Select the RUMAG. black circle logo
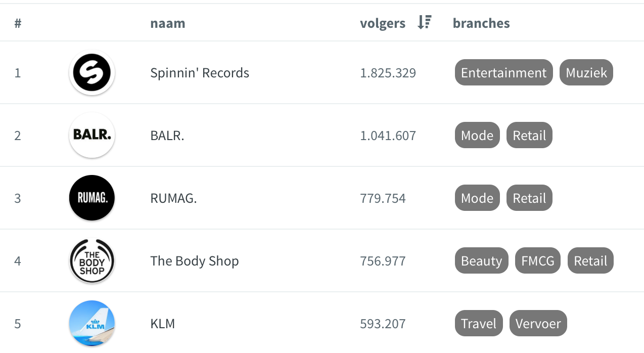The image size is (644, 353). pyautogui.click(x=92, y=198)
